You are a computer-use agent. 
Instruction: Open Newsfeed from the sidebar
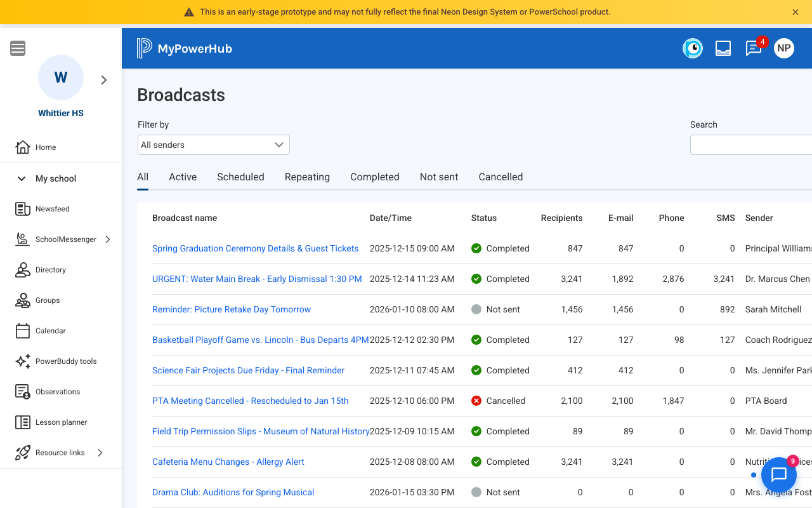52,209
